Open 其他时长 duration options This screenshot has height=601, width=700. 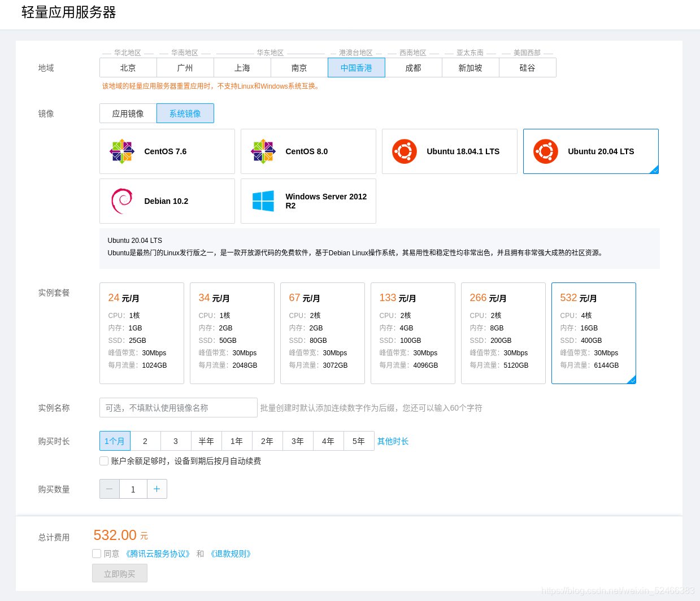tap(393, 441)
